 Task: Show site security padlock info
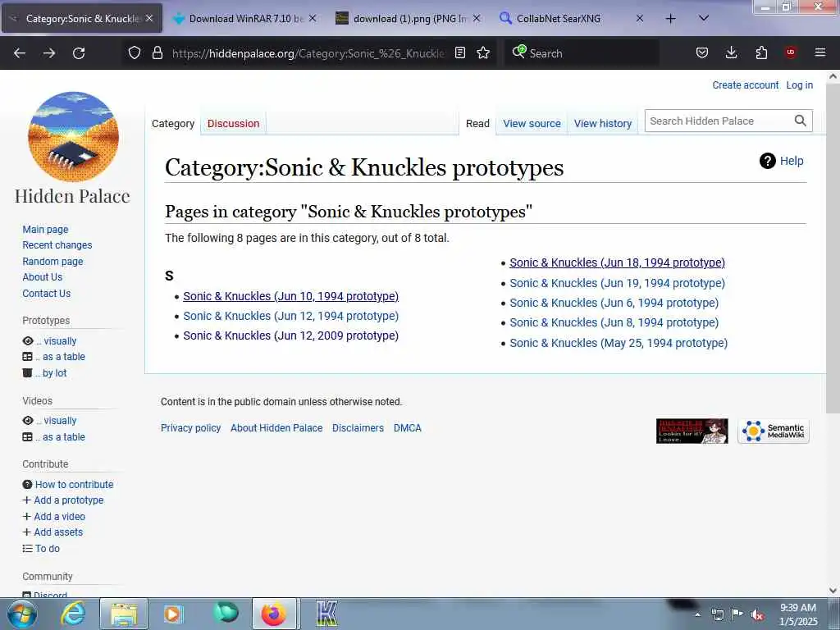[157, 52]
